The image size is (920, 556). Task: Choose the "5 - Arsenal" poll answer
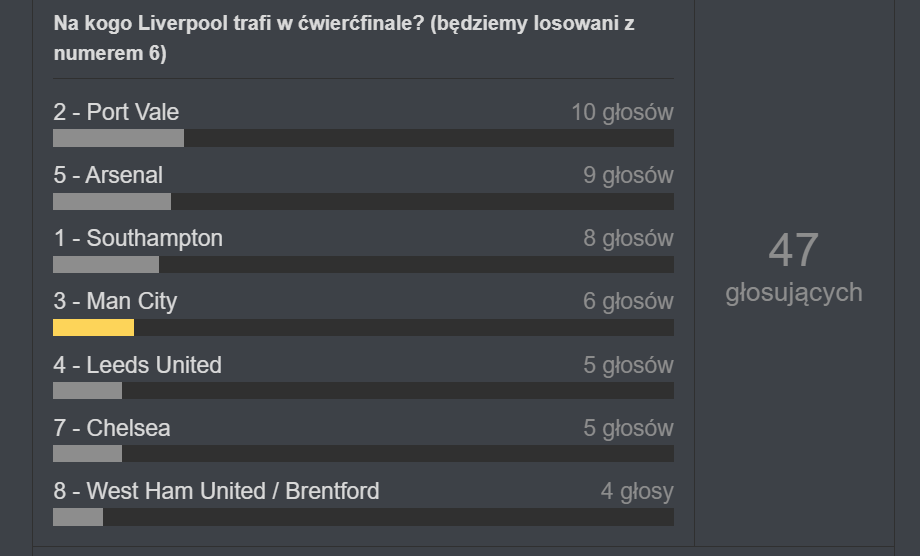pyautogui.click(x=108, y=175)
